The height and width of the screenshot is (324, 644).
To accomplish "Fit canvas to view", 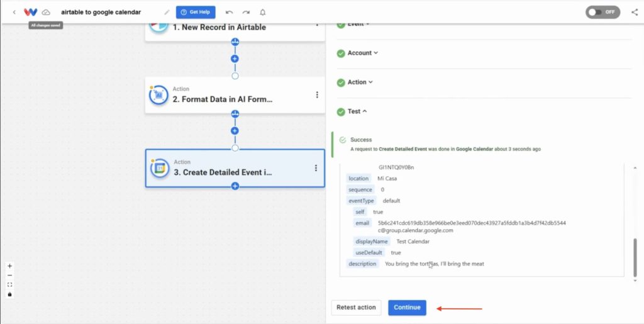I will pos(10,285).
